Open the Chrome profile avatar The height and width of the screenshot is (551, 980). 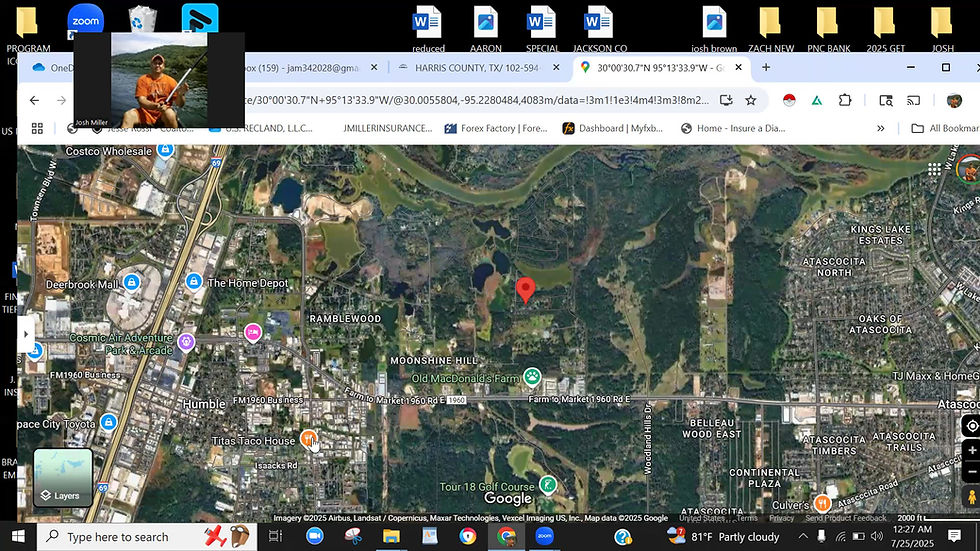coord(954,101)
